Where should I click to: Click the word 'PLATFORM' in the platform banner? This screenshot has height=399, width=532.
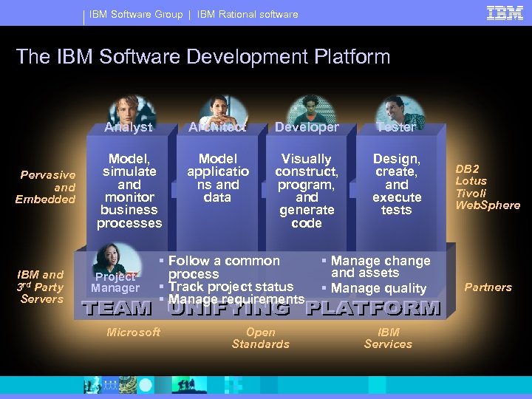pyautogui.click(x=373, y=308)
